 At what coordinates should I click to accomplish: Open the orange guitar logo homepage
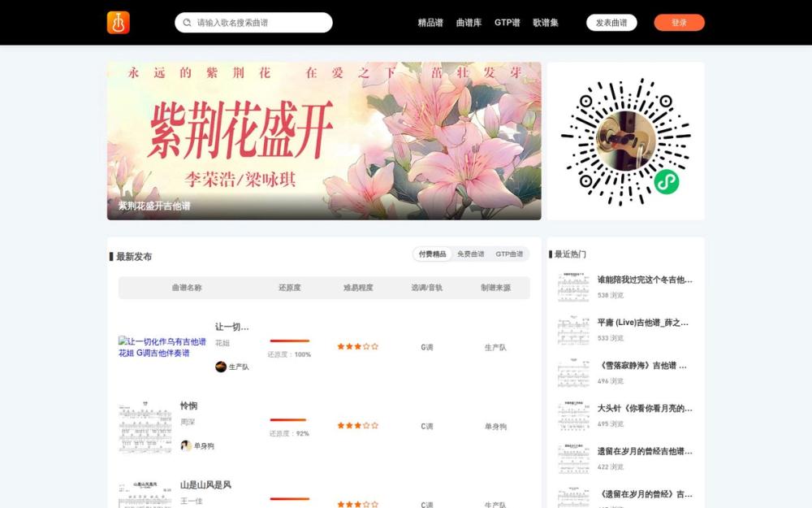[118, 23]
